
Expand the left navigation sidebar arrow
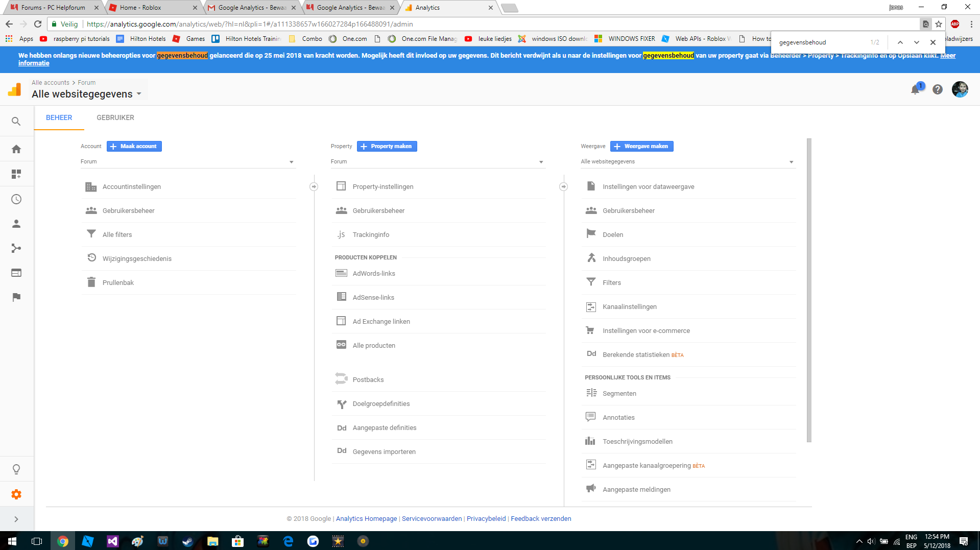pos(16,519)
